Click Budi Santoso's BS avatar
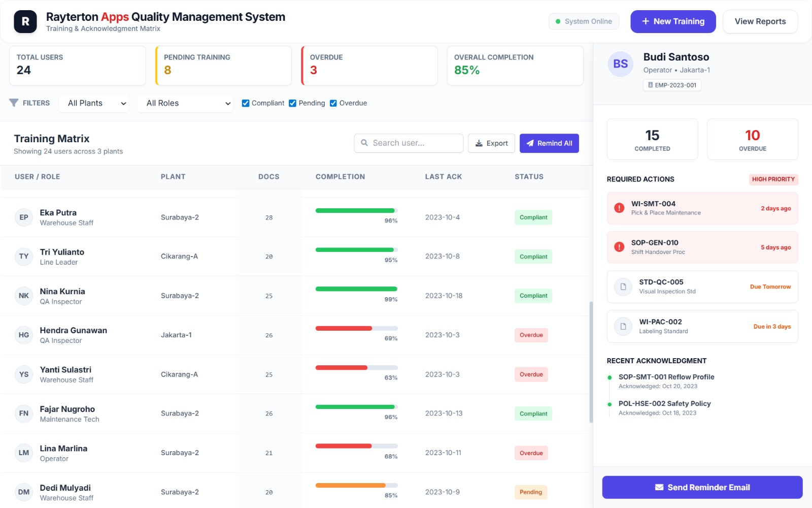Image resolution: width=812 pixels, height=508 pixels. [620, 64]
